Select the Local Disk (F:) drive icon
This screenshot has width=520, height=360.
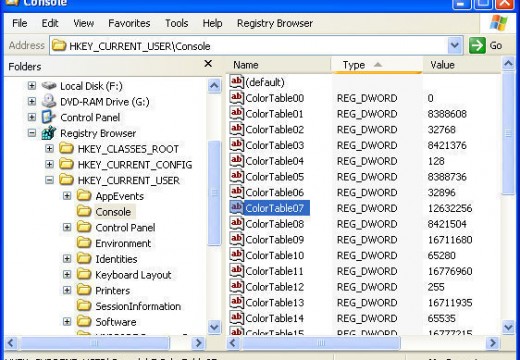(49, 86)
